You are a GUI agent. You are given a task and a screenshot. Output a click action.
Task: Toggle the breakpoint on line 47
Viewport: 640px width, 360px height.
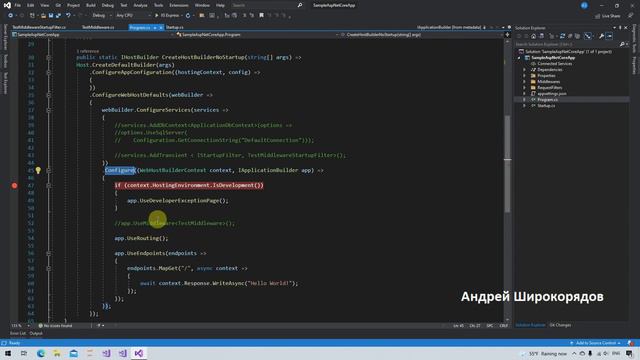click(14, 185)
